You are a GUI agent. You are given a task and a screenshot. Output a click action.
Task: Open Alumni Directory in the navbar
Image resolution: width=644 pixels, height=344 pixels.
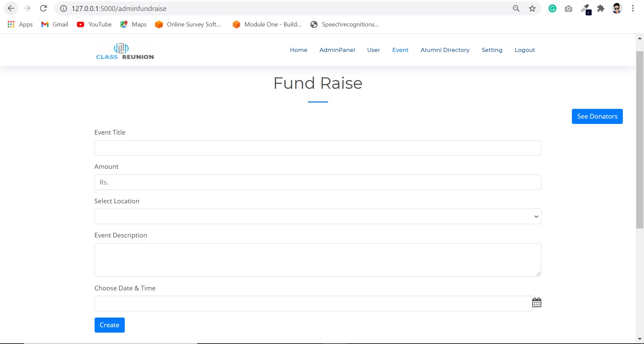pyautogui.click(x=445, y=50)
